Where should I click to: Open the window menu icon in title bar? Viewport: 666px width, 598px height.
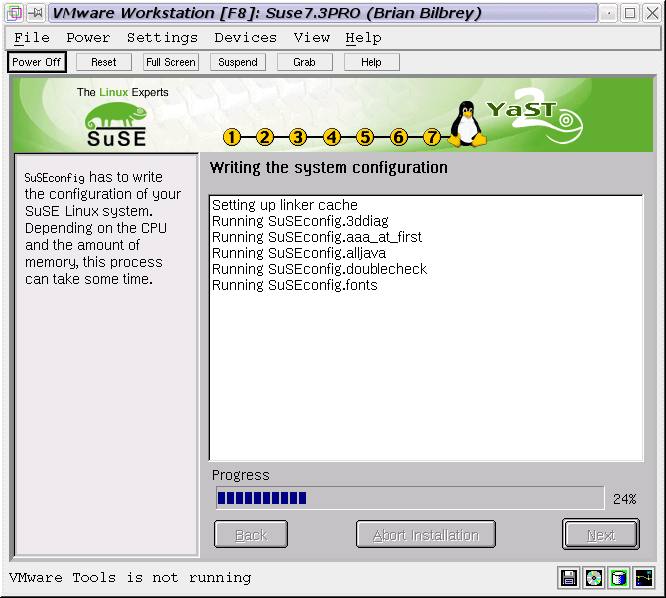point(14,13)
